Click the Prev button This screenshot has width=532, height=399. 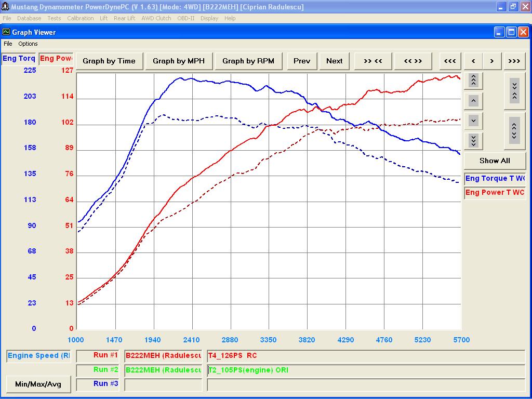(x=302, y=61)
